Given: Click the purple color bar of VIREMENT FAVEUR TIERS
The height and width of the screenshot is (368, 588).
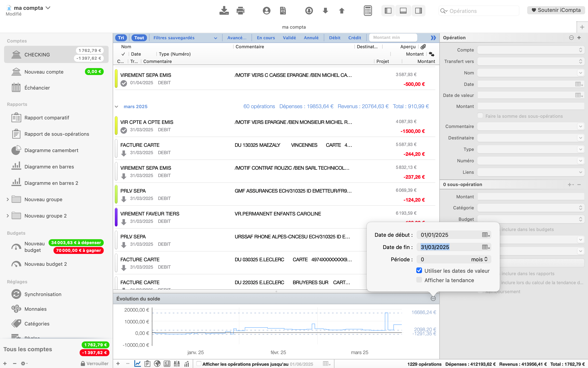Looking at the screenshot, I should point(116,217).
